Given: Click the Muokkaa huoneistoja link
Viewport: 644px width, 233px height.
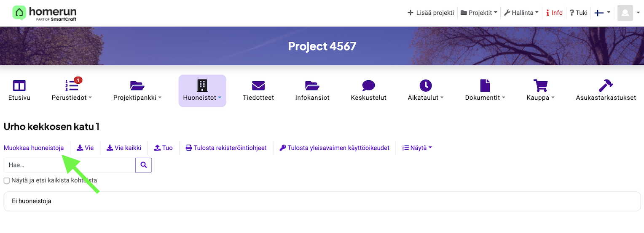Looking at the screenshot, I should pyautogui.click(x=34, y=148).
